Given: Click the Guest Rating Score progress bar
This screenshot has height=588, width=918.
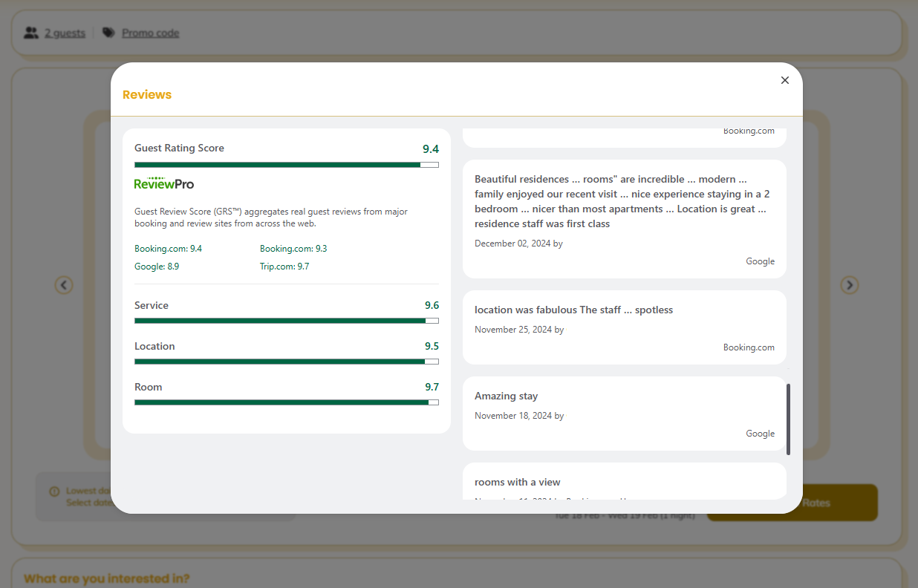Looking at the screenshot, I should coord(287,165).
